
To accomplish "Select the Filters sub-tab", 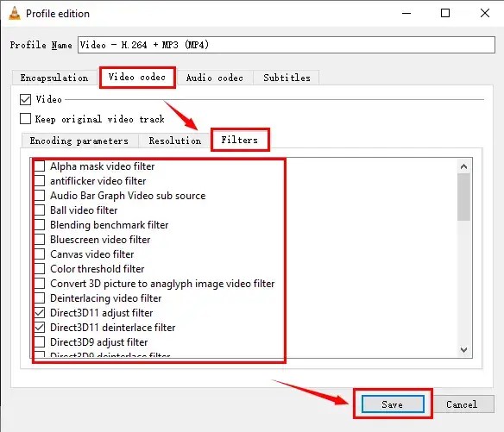I will pos(240,140).
